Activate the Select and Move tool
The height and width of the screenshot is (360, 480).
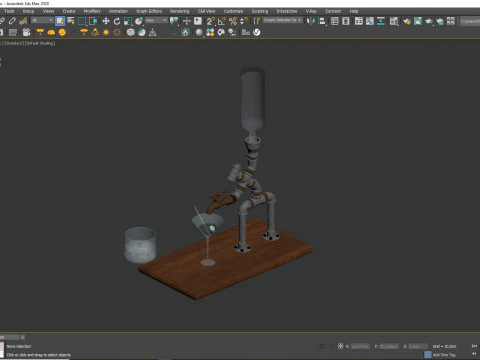106,21
